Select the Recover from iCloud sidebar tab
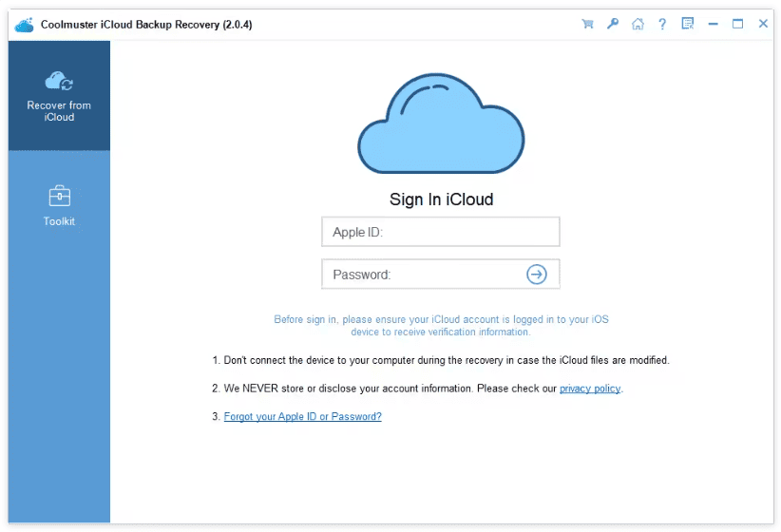781x532 pixels. [x=59, y=96]
